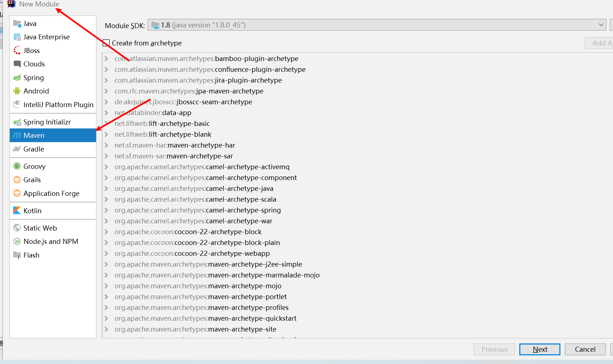Click the Node.js and NPM icon
This screenshot has height=364, width=613.
pyautogui.click(x=17, y=241)
